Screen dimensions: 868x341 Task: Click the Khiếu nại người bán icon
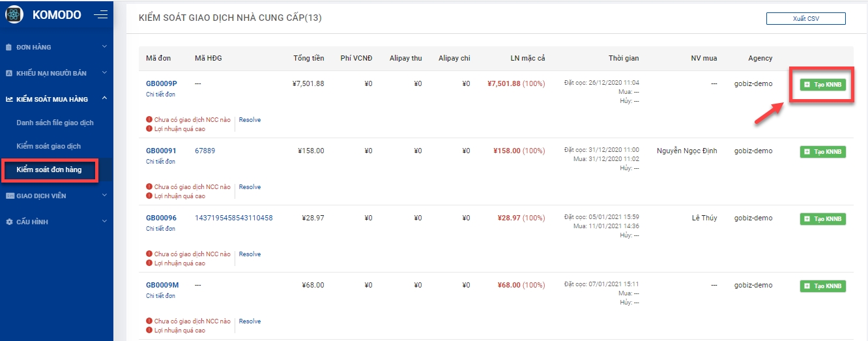[9, 73]
